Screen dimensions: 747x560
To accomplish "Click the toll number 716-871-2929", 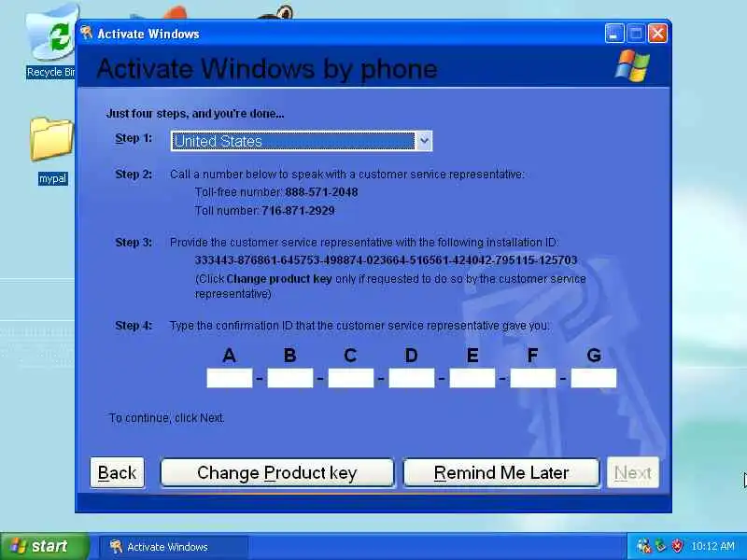I will 298,211.
